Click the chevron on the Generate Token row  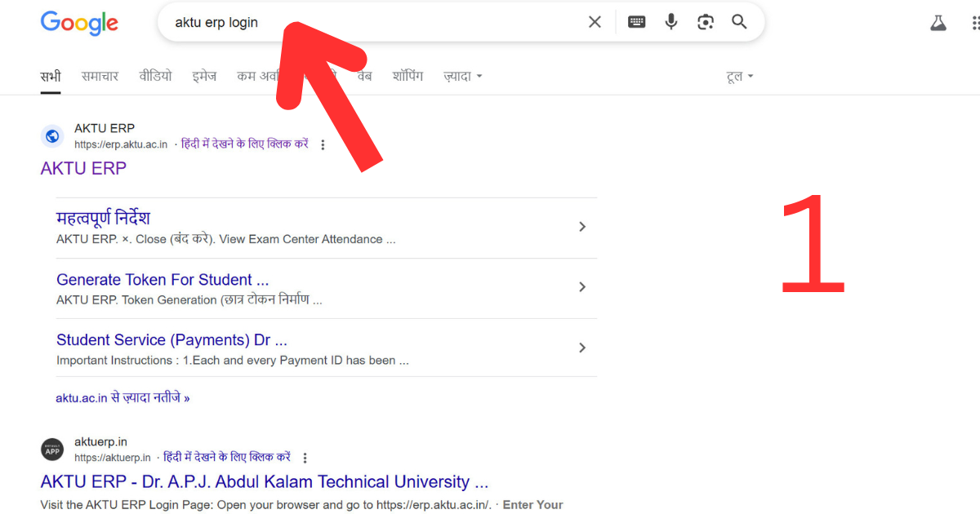582,287
